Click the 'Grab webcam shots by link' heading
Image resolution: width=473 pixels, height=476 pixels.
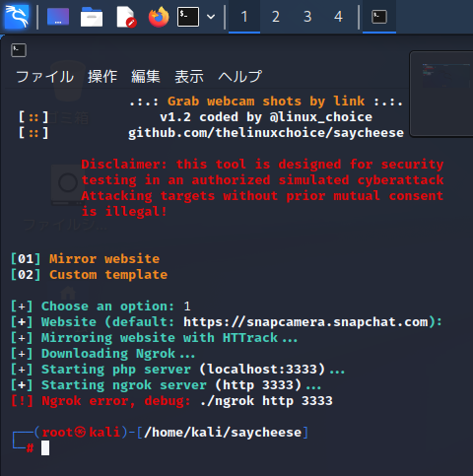click(x=266, y=102)
